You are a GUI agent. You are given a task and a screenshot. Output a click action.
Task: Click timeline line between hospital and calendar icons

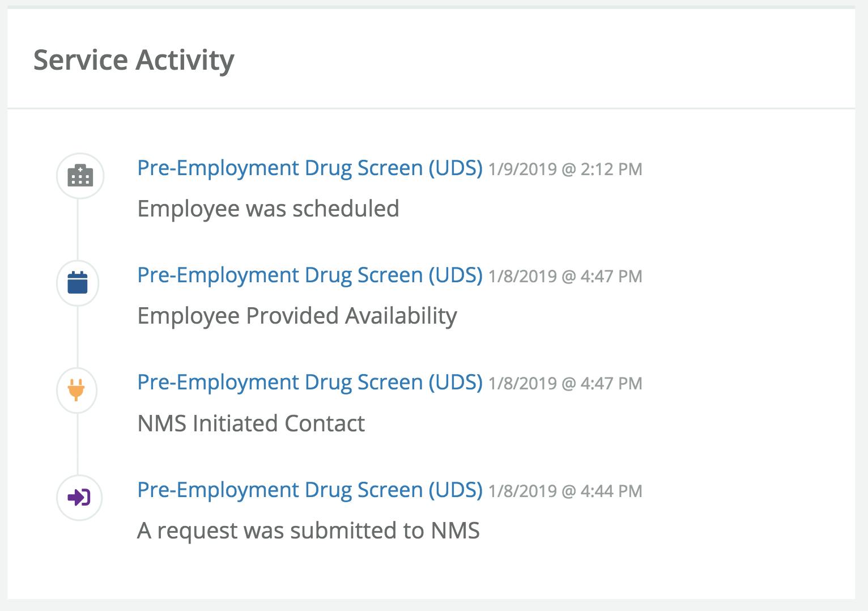(x=78, y=229)
